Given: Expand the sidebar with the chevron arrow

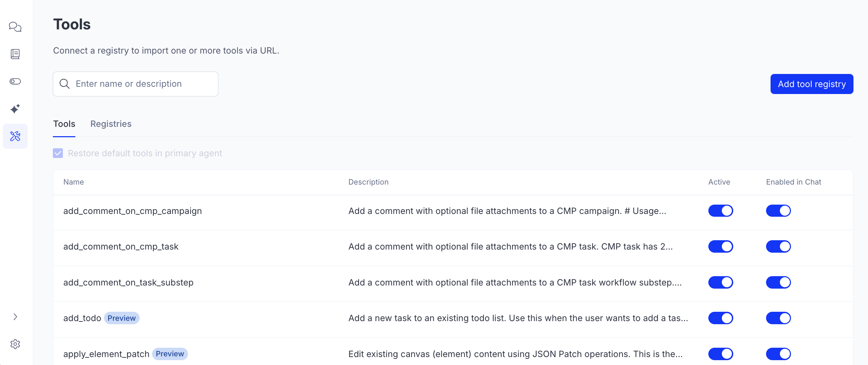Looking at the screenshot, I should [x=15, y=317].
